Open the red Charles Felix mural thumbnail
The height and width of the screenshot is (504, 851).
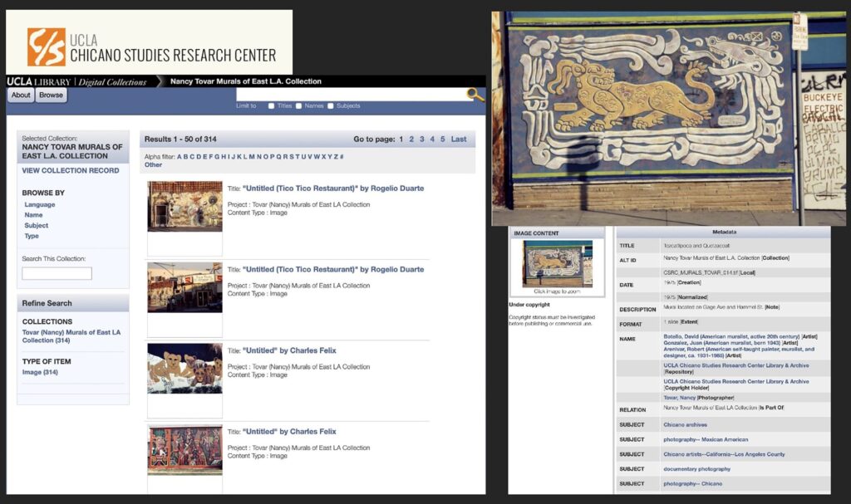coord(185,450)
